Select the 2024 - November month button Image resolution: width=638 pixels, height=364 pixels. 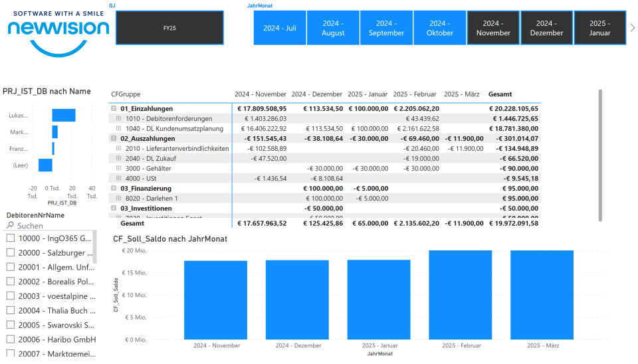493,28
